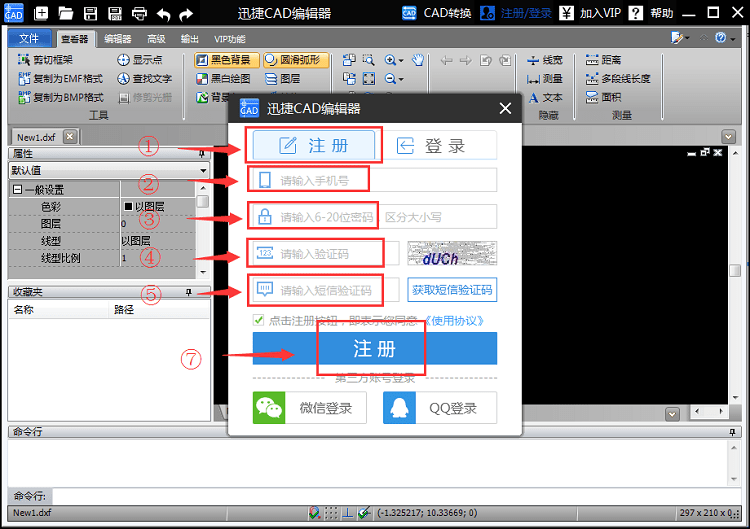Select 距离 distance measurement
Image resolution: width=750 pixels, height=529 pixels.
(603, 60)
